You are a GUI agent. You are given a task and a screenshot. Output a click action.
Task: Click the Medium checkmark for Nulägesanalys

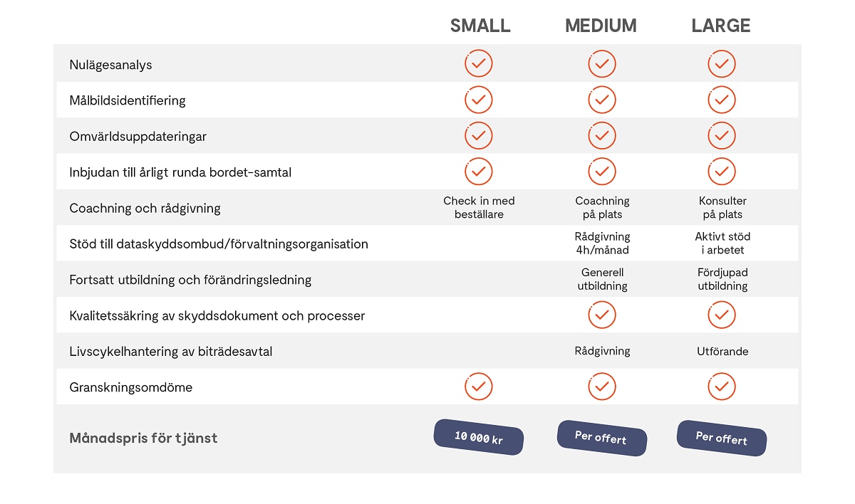[602, 64]
